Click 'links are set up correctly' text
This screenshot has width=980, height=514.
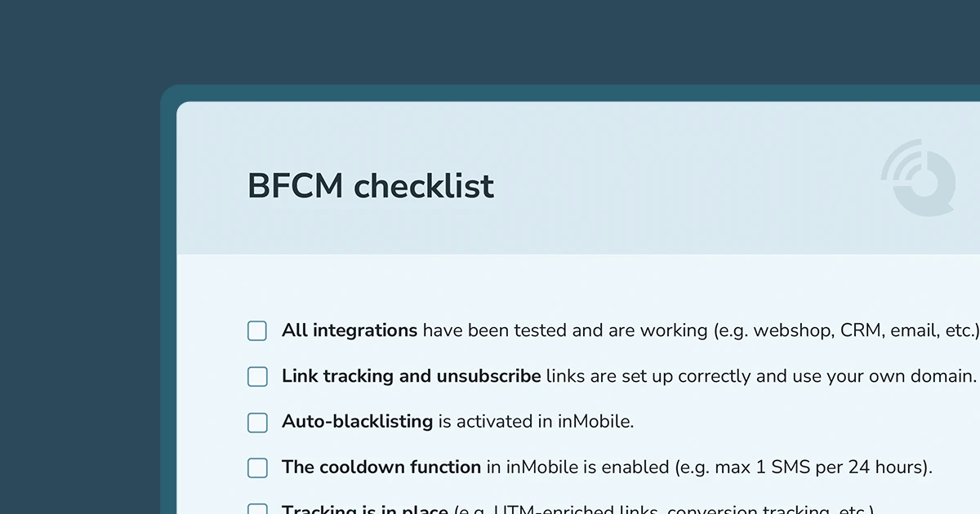click(x=650, y=376)
